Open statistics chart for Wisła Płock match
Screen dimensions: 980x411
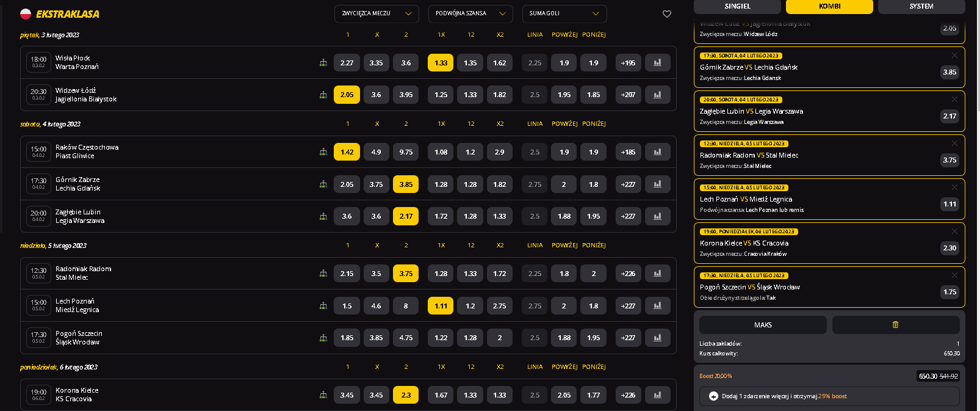click(x=657, y=63)
